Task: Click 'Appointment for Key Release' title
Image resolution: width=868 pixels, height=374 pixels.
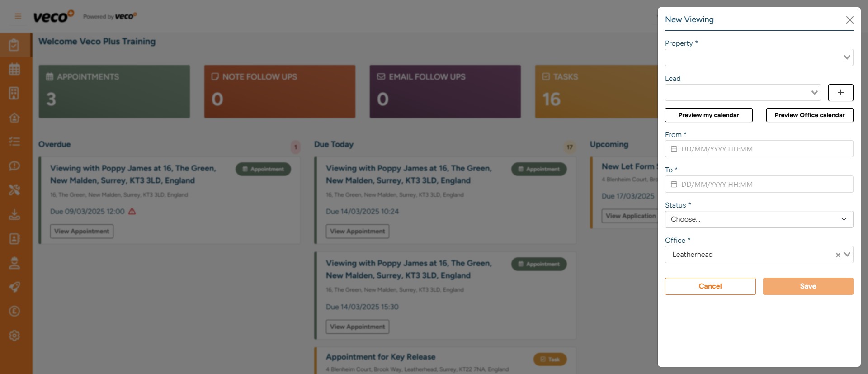Action: pos(381,357)
